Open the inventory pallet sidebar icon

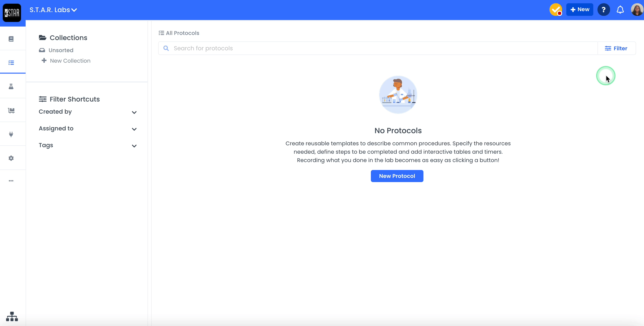(x=11, y=110)
